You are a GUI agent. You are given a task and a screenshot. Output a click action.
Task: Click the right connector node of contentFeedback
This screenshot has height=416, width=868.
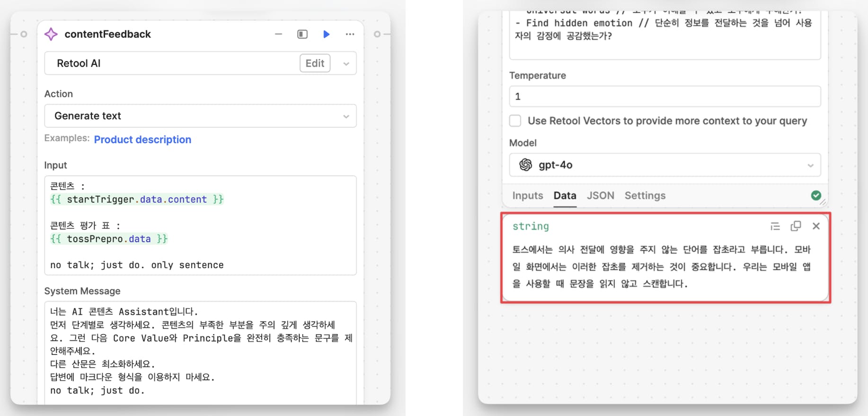click(377, 34)
